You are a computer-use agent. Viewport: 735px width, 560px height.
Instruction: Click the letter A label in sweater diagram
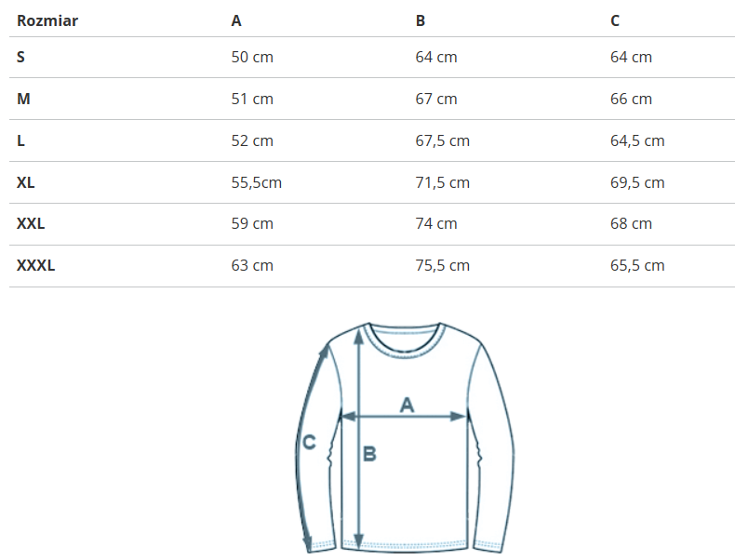pyautogui.click(x=406, y=405)
